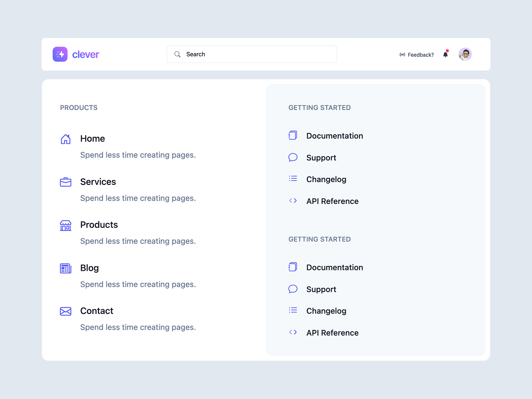532x399 pixels.
Task: Open the first API Reference link
Action: pyautogui.click(x=332, y=201)
